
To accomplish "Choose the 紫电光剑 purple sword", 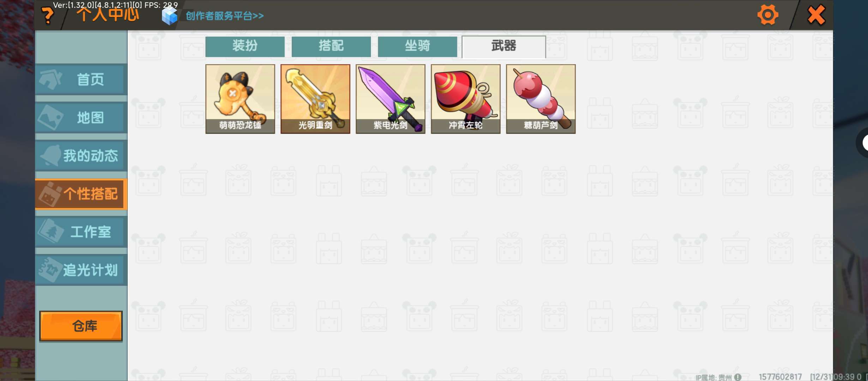I will pyautogui.click(x=391, y=99).
